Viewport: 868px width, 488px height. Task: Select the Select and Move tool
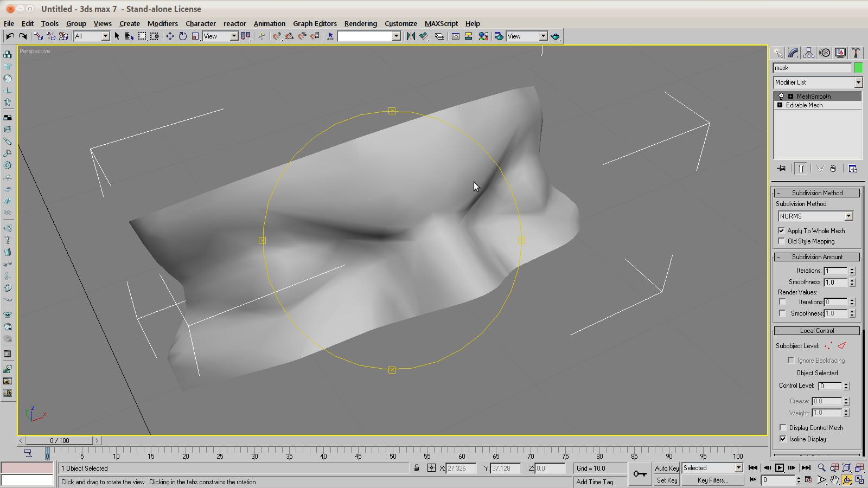coord(170,36)
